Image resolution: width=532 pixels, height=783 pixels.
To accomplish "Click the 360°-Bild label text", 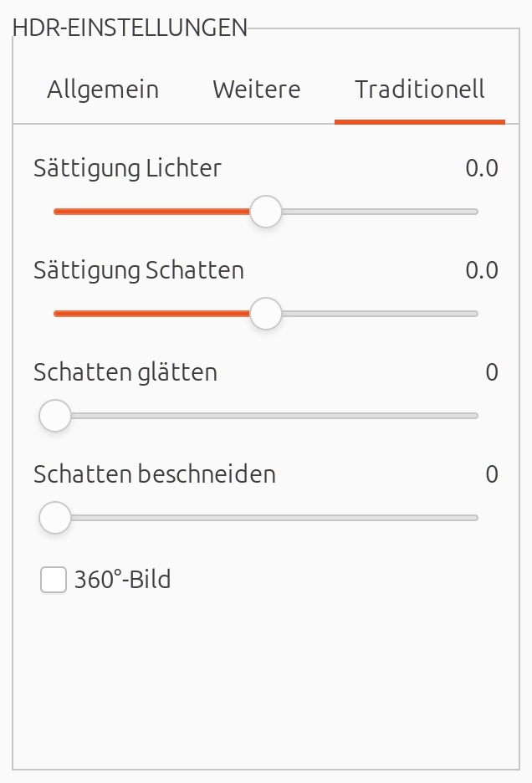I will [x=122, y=579].
